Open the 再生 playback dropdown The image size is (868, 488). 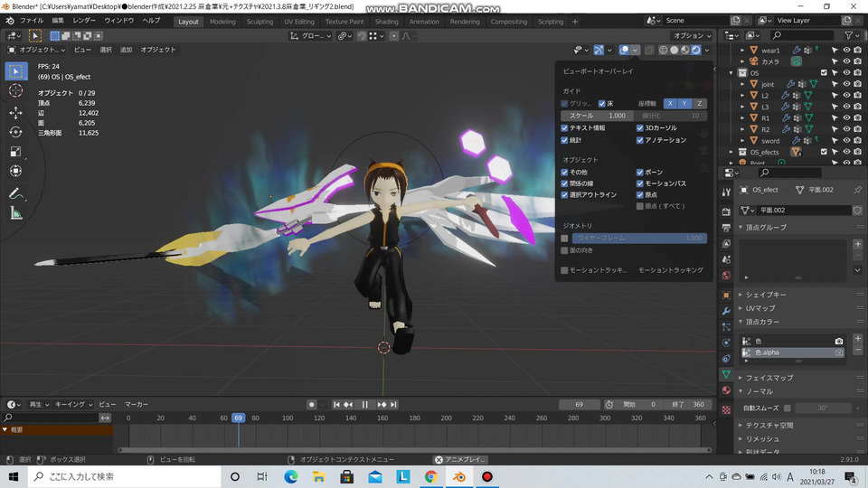click(39, 405)
